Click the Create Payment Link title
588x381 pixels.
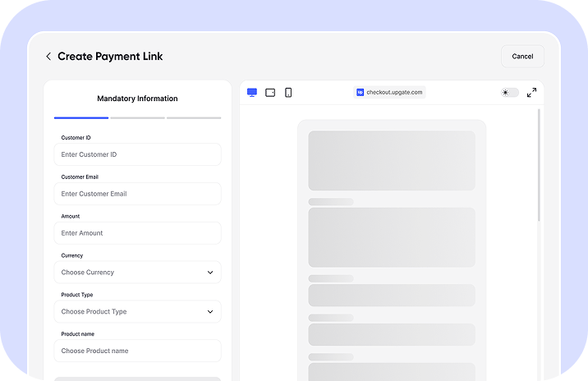pos(110,57)
